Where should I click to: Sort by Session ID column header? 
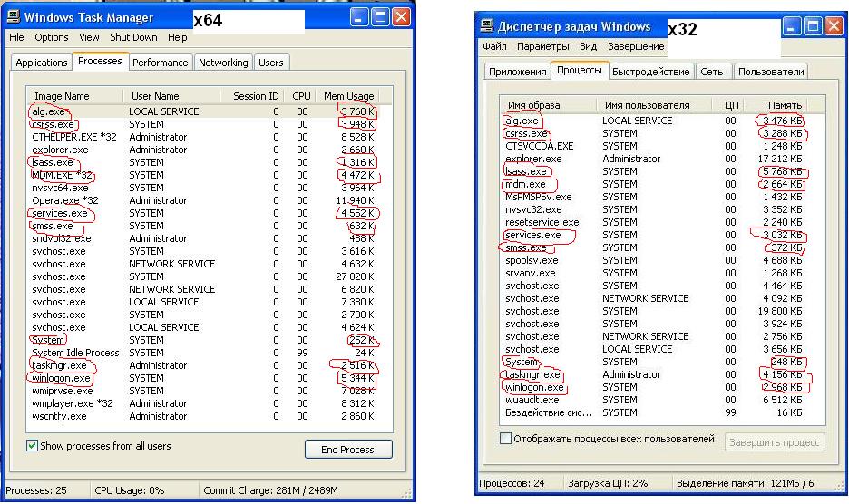click(251, 96)
